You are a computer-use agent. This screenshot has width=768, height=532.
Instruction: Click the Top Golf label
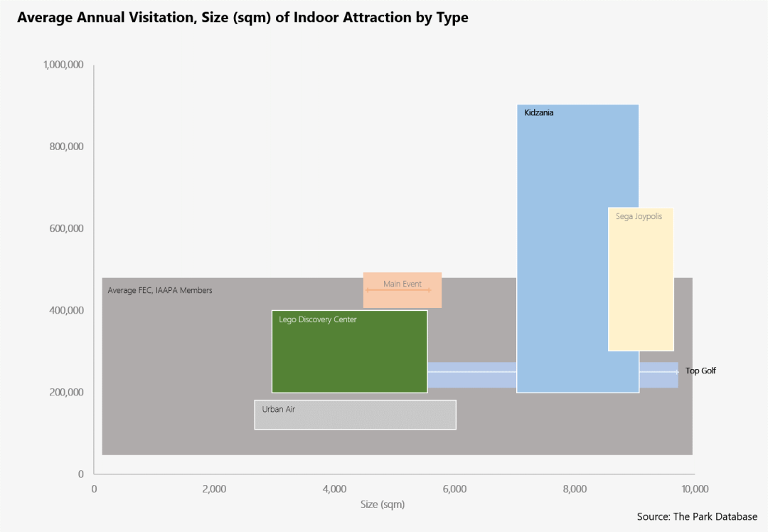click(x=700, y=371)
